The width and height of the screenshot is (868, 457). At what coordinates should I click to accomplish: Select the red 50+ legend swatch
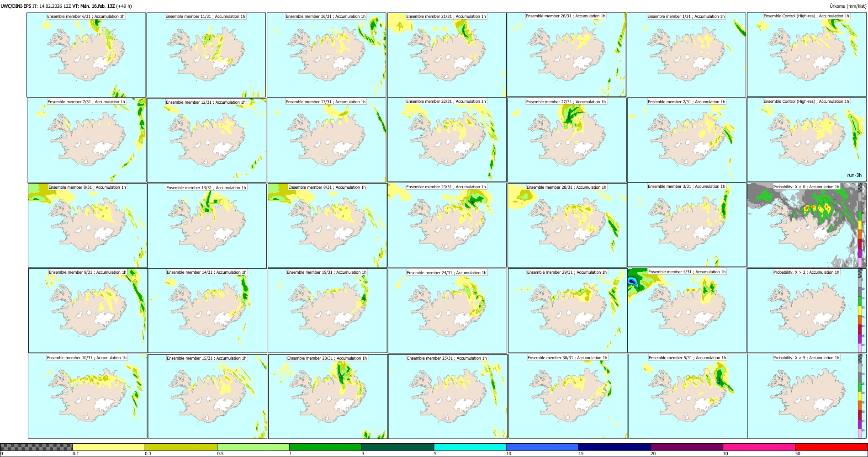[831, 447]
